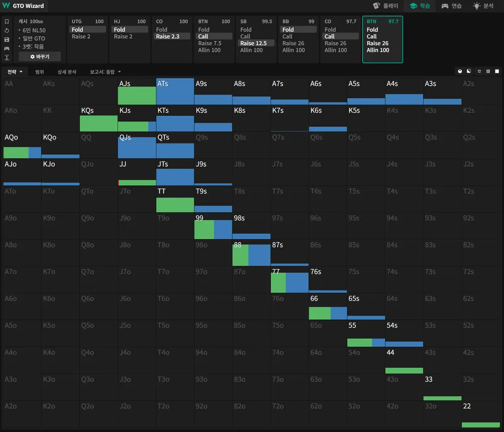The height and width of the screenshot is (432, 504).
Task: Click the 55 hand cell
Action: click(x=366, y=333)
